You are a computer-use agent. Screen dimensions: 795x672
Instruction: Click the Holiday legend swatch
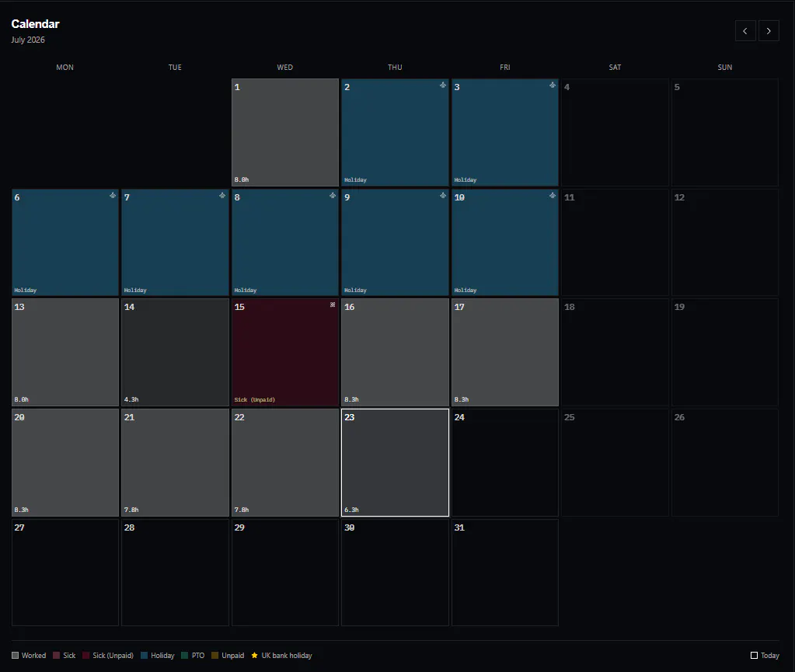[x=144, y=655]
